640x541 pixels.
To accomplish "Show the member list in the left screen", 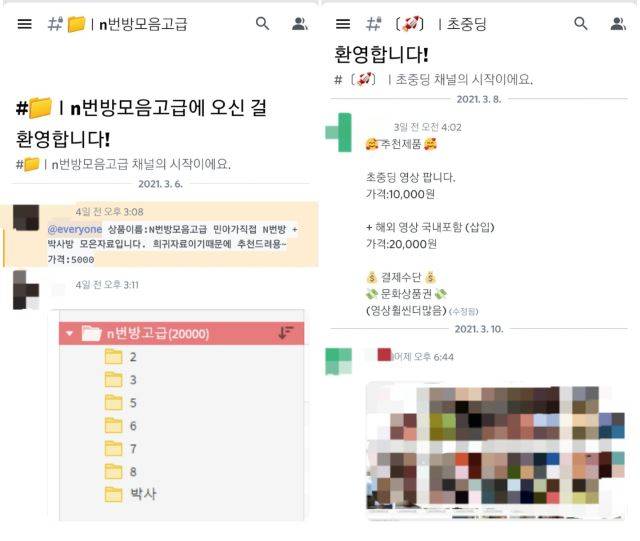I will [x=300, y=24].
